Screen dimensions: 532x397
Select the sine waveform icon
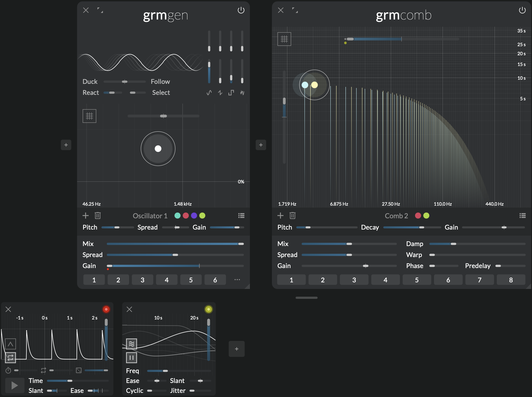[x=209, y=93]
